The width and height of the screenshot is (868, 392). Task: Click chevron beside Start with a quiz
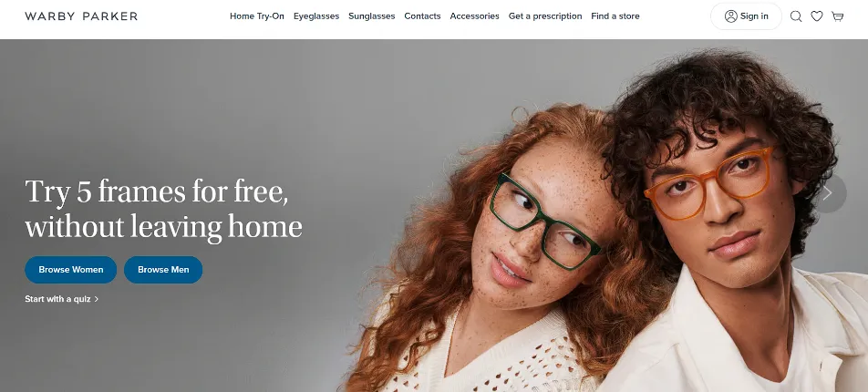[x=97, y=299]
